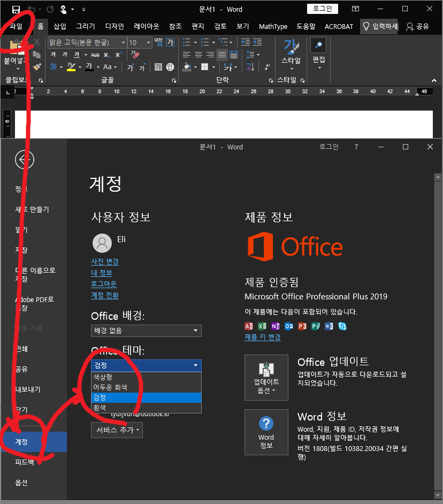Image resolution: width=443 pixels, height=504 pixels.
Task: Switch to the ACROBAT tab
Action: click(339, 26)
